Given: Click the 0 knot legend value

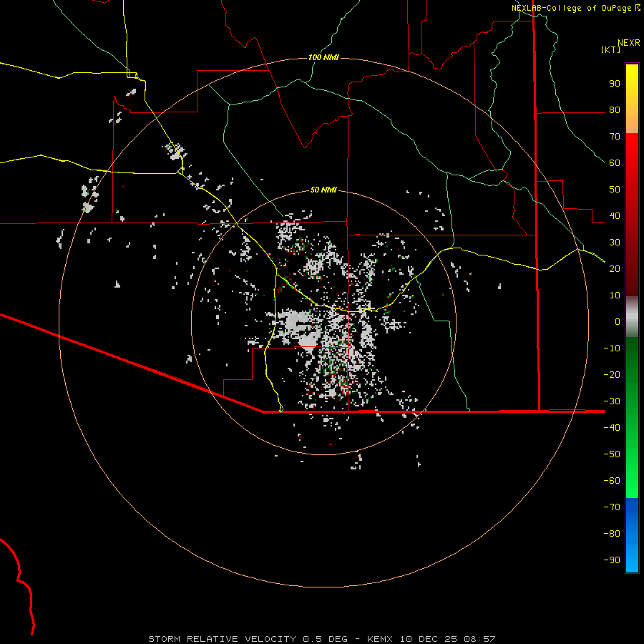Looking at the screenshot, I should click(x=618, y=322).
